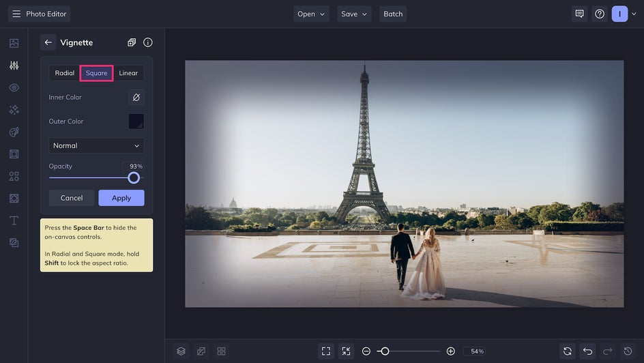
Task: Click the shrink-to-actual-size arrows icon
Action: [x=347, y=351]
